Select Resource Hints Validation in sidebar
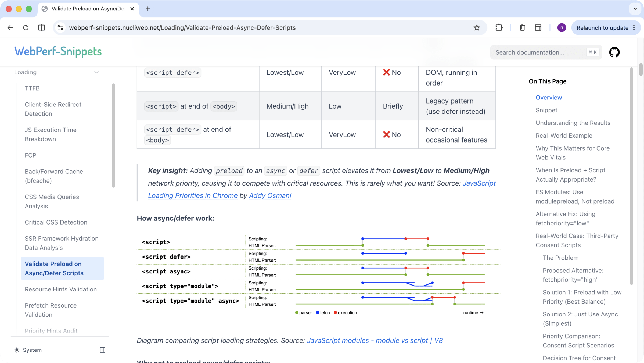Image resolution: width=644 pixels, height=363 pixels. point(61,289)
